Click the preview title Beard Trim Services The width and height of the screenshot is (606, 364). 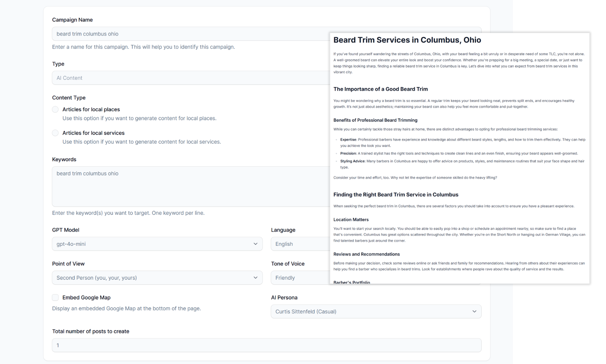click(407, 40)
